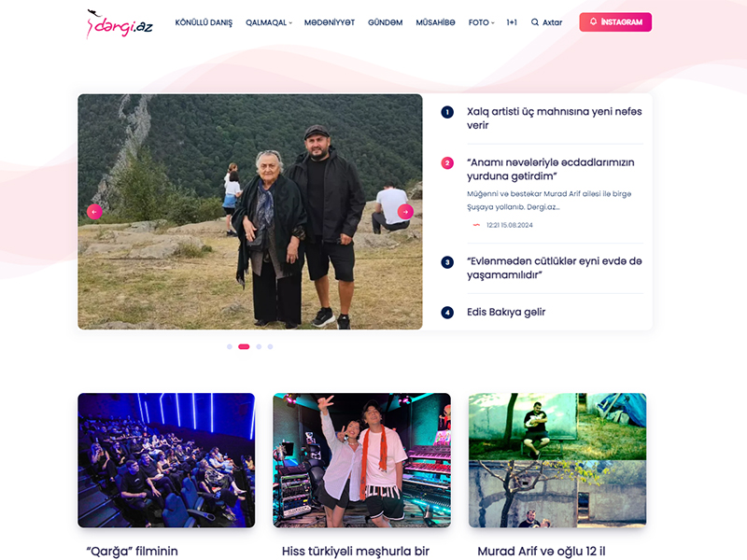Open the MƏDƏNİYYƏT menu section
The width and height of the screenshot is (747, 560).
pyautogui.click(x=330, y=22)
